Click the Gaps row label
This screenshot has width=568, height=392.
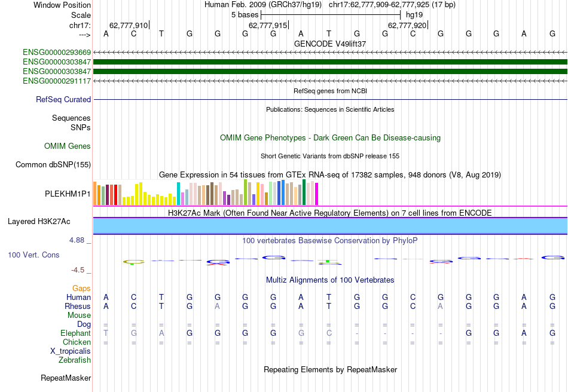[x=81, y=288]
